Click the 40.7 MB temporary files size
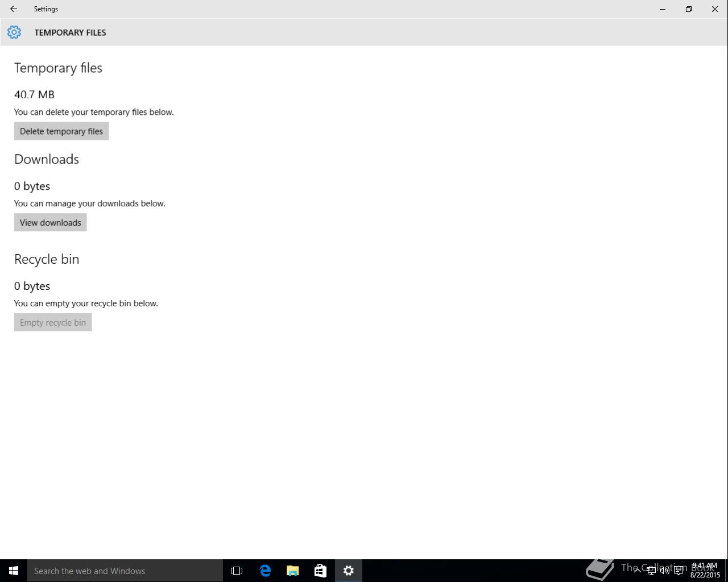Image resolution: width=728 pixels, height=582 pixels. point(34,95)
